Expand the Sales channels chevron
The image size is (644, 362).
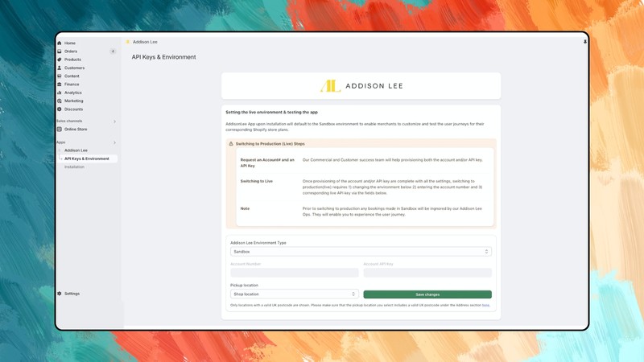(114, 121)
